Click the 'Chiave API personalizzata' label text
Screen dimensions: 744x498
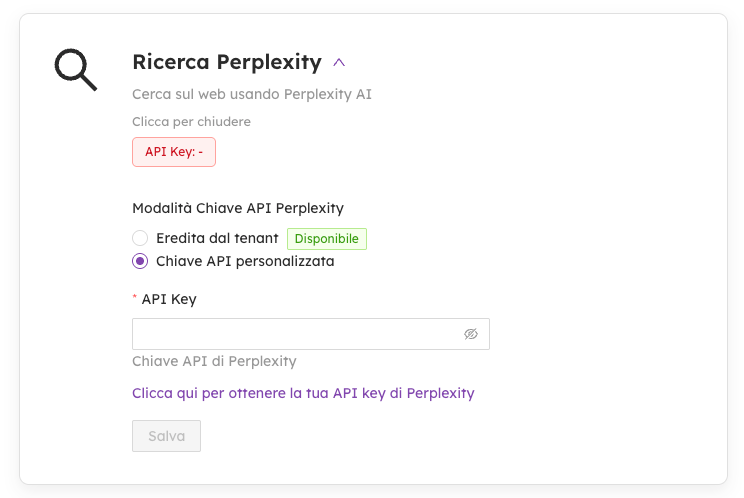[x=245, y=262]
